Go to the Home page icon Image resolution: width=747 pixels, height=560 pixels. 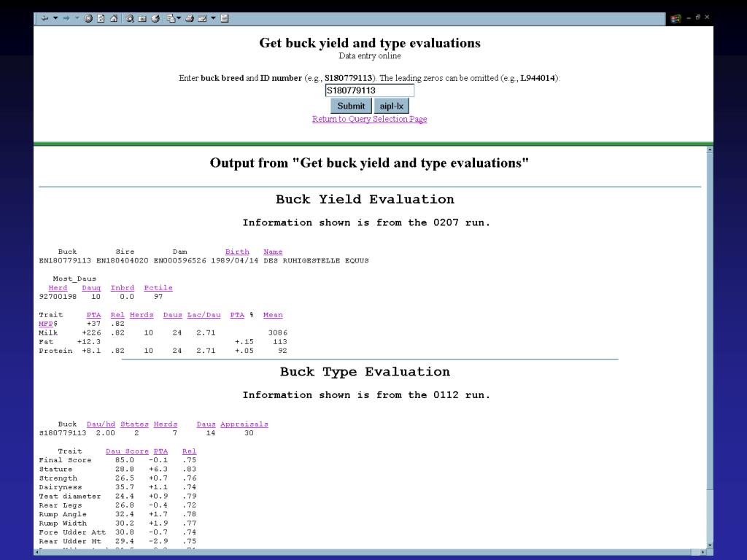point(114,18)
